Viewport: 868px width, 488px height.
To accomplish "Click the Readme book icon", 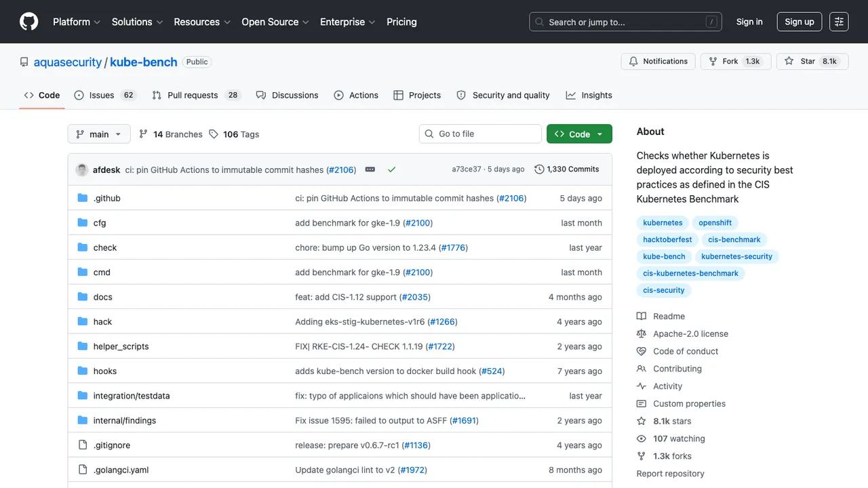I will click(x=642, y=317).
